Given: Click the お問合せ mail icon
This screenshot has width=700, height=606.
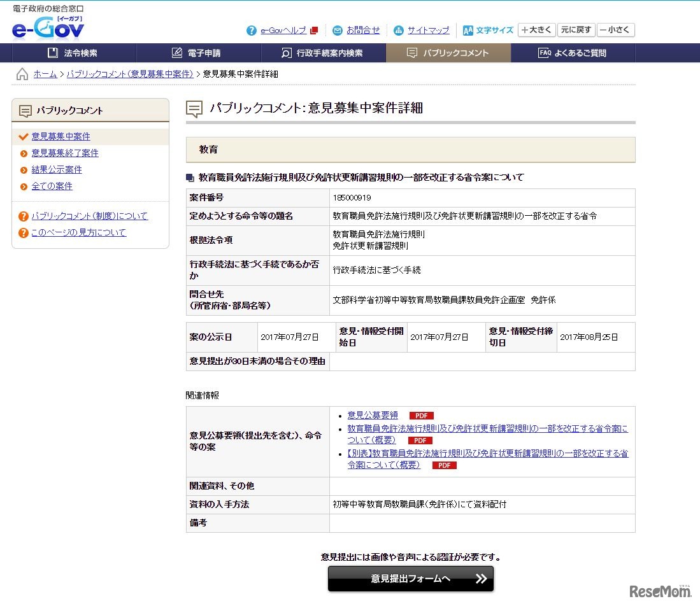Looking at the screenshot, I should (x=338, y=31).
